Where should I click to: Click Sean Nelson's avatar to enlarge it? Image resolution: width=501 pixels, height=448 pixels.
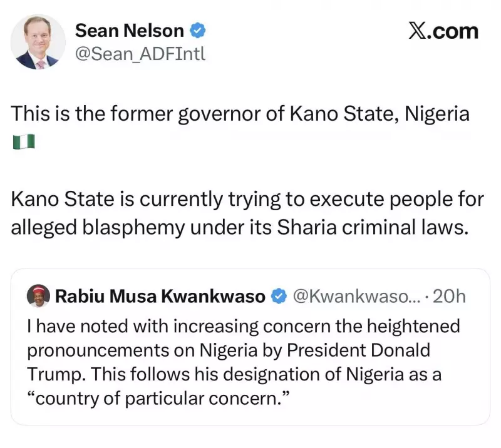point(38,41)
